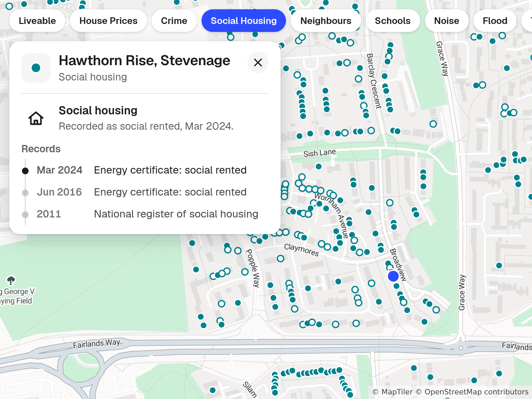Click the Records heading
Image resolution: width=532 pixels, height=399 pixels.
pos(41,149)
